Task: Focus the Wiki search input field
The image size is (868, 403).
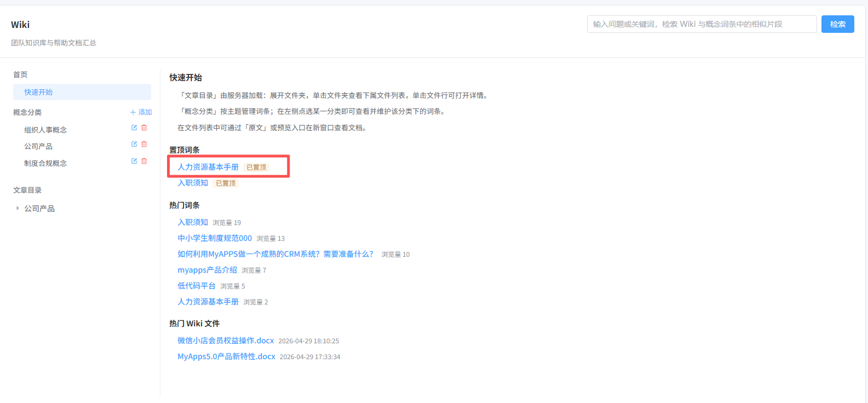Action: (x=702, y=24)
